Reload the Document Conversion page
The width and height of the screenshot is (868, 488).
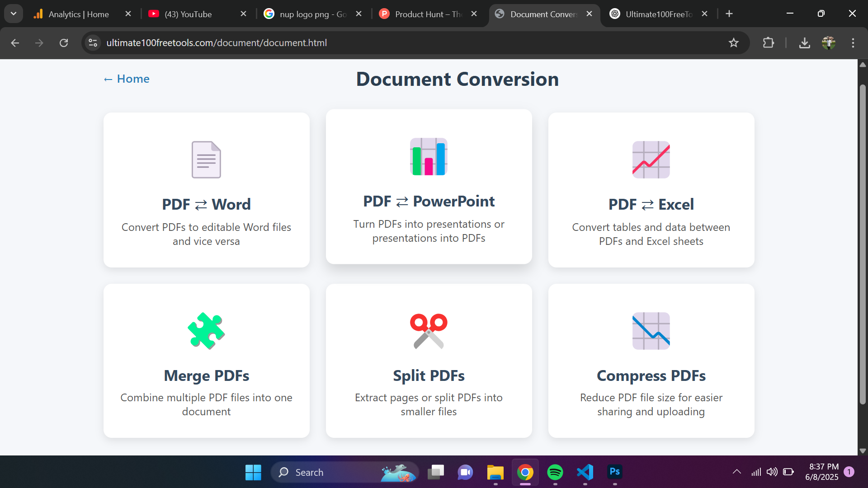pyautogui.click(x=64, y=43)
